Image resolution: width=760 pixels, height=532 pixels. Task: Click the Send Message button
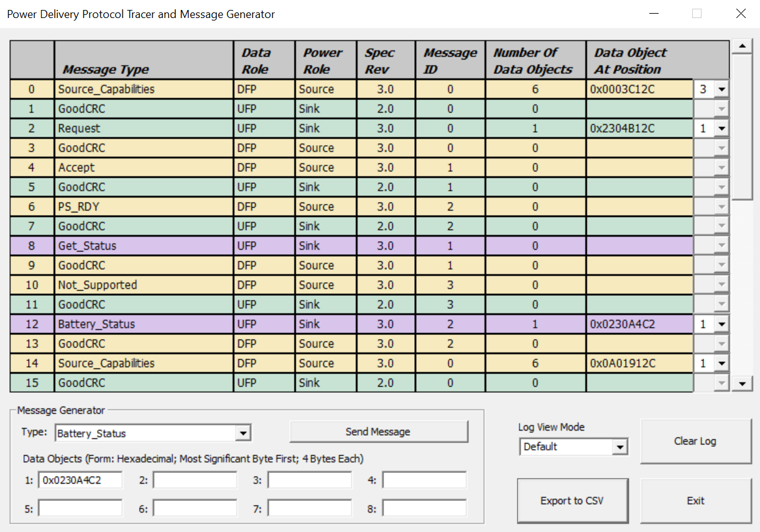point(378,432)
